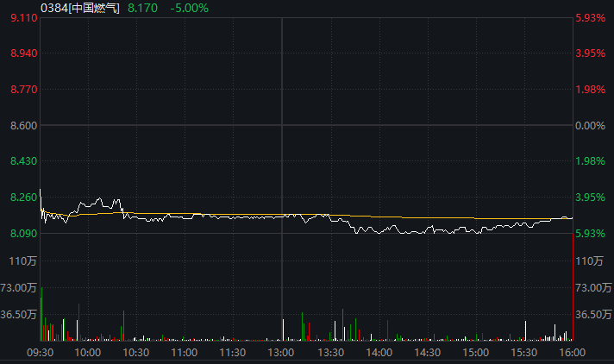Click the -5.00% change value in header
614x364 pixels.
[x=190, y=8]
